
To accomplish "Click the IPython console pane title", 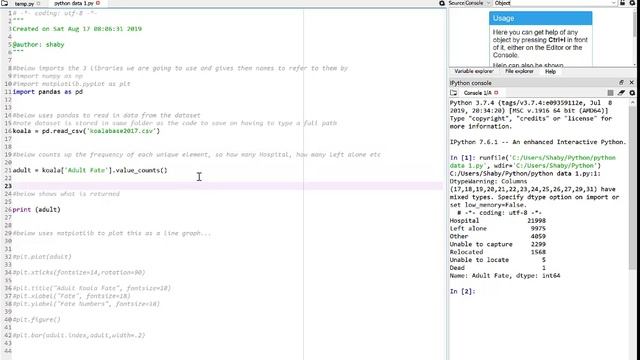I will [470, 83].
